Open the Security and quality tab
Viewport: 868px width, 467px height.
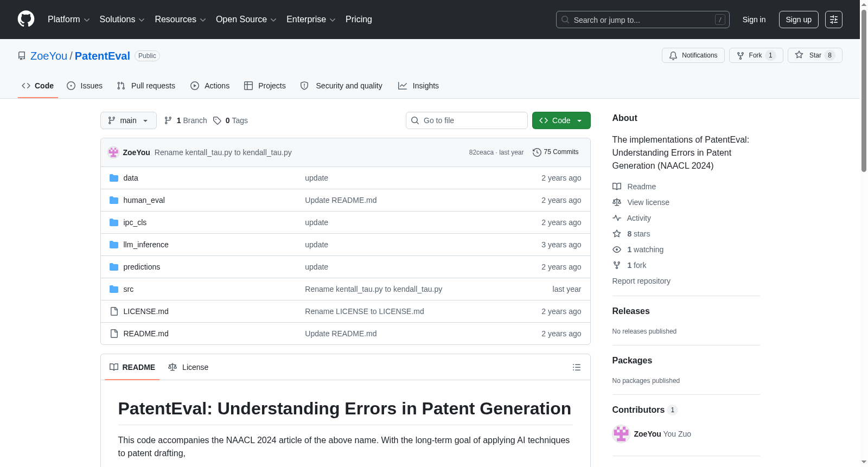(x=341, y=86)
